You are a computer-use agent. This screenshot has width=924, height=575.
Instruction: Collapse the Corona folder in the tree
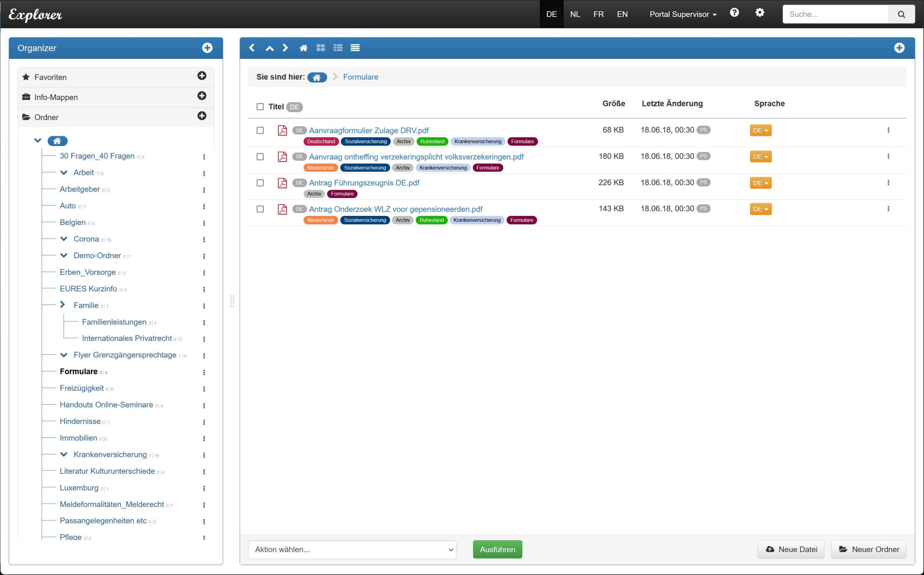click(x=64, y=239)
